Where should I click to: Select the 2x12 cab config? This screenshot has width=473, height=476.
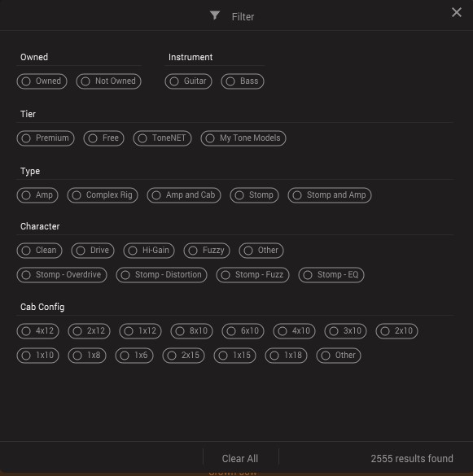[89, 331]
